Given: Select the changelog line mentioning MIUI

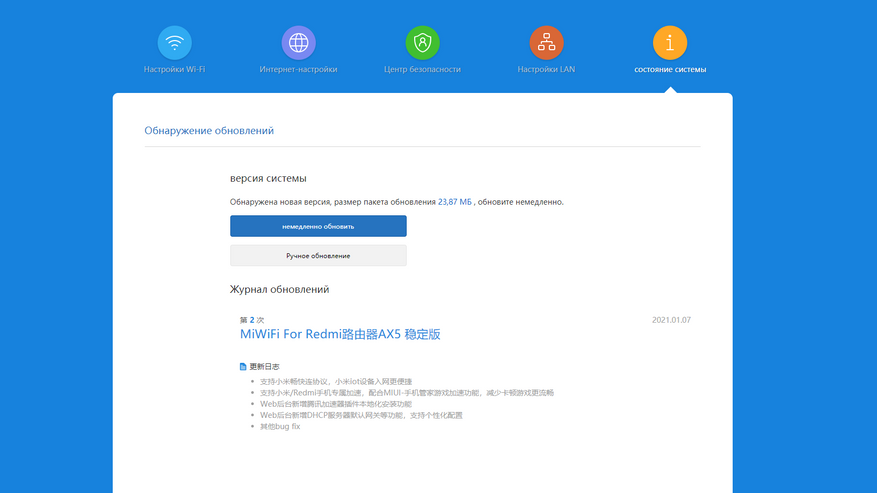Looking at the screenshot, I should 407,393.
